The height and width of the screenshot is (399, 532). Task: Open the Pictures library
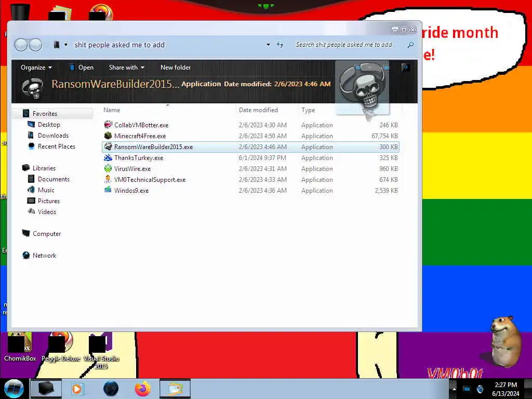[49, 201]
